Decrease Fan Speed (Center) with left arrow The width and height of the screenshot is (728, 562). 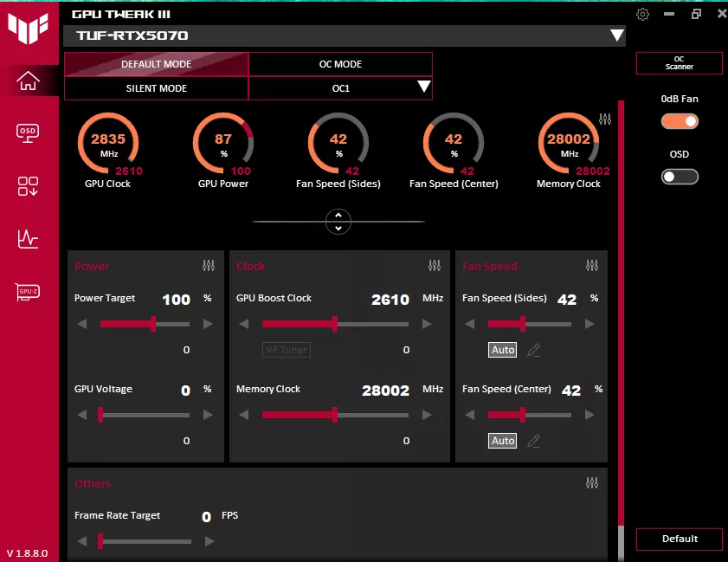click(x=470, y=415)
